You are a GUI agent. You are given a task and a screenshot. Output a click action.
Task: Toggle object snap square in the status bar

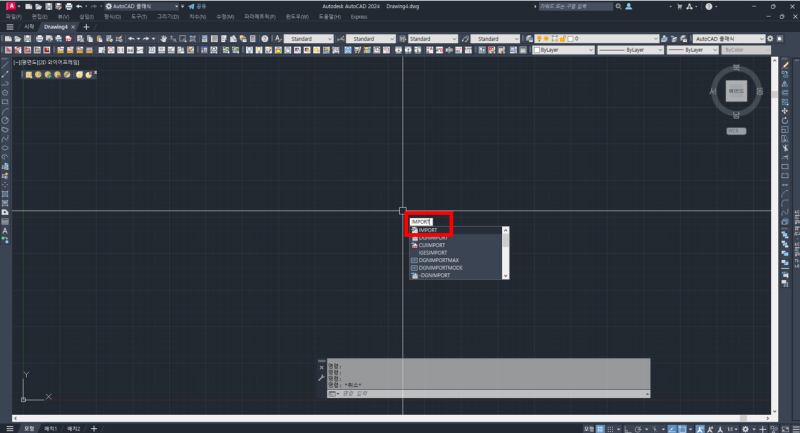pyautogui.click(x=682, y=429)
